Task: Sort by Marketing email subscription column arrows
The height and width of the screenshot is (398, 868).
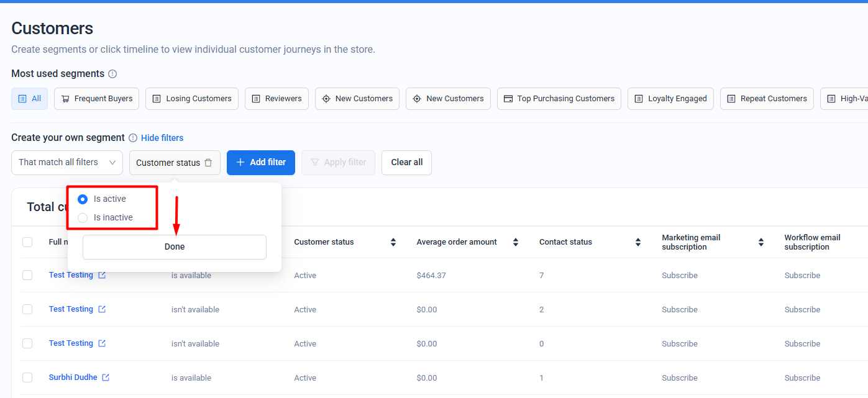Action: tap(761, 242)
